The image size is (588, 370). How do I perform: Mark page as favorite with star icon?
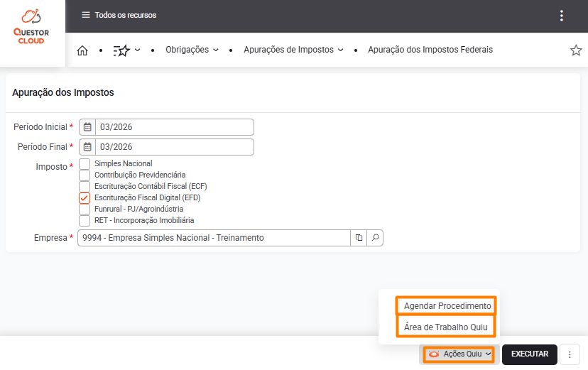576,50
